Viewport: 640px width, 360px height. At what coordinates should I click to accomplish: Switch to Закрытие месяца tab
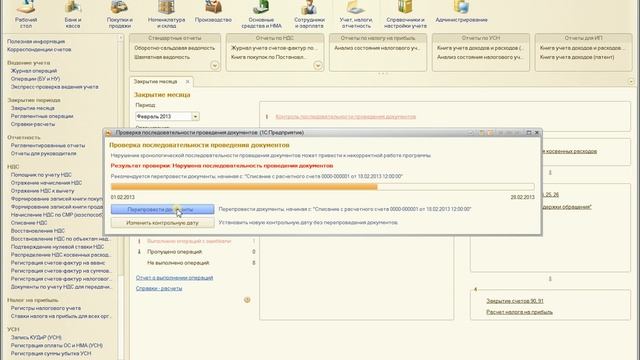(156, 82)
